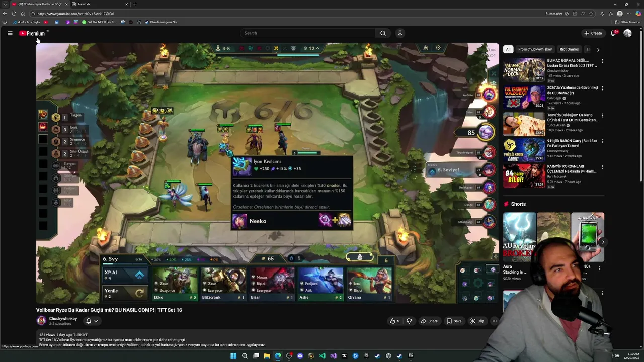Image resolution: width=644 pixels, height=362 pixels.
Task: Open options for Temu'da Bulduğum video
Action: tap(602, 115)
